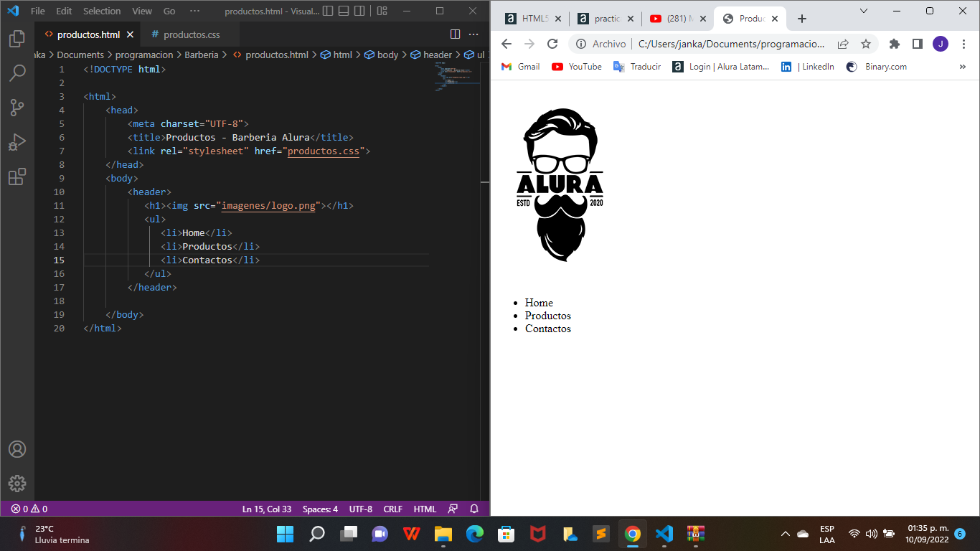Select the Barberia folder breadcrumb
The width and height of the screenshot is (980, 551).
click(202, 55)
